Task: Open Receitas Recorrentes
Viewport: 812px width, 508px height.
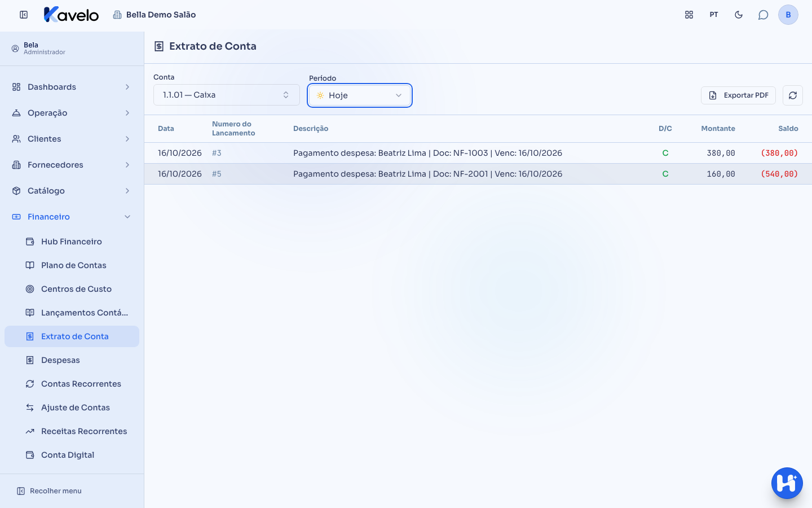Action: click(x=72, y=431)
